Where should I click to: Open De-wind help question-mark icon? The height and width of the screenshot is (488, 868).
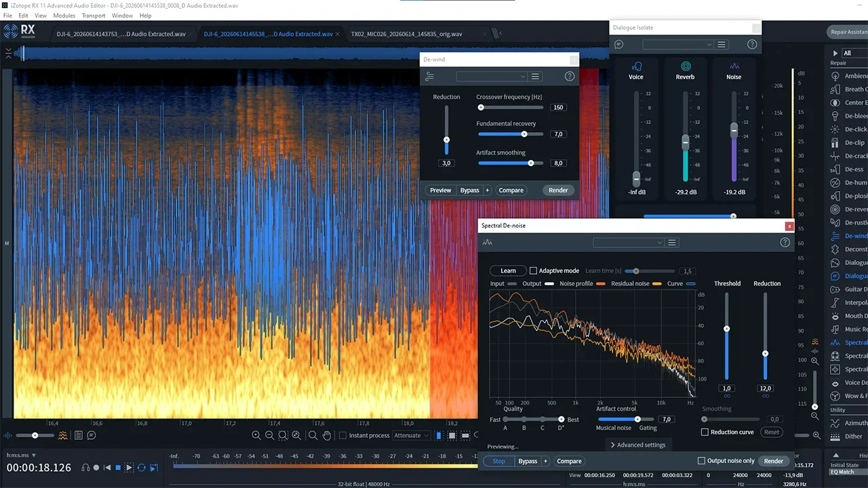click(570, 77)
